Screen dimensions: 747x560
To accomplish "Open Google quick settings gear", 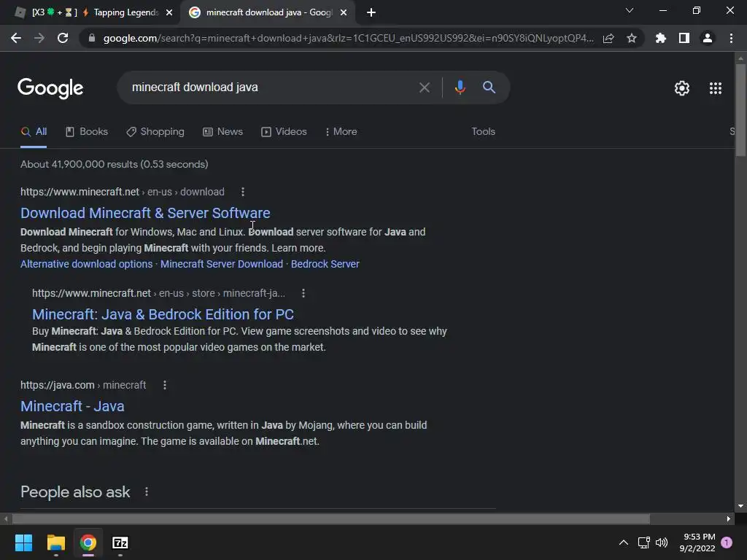I will click(x=682, y=88).
